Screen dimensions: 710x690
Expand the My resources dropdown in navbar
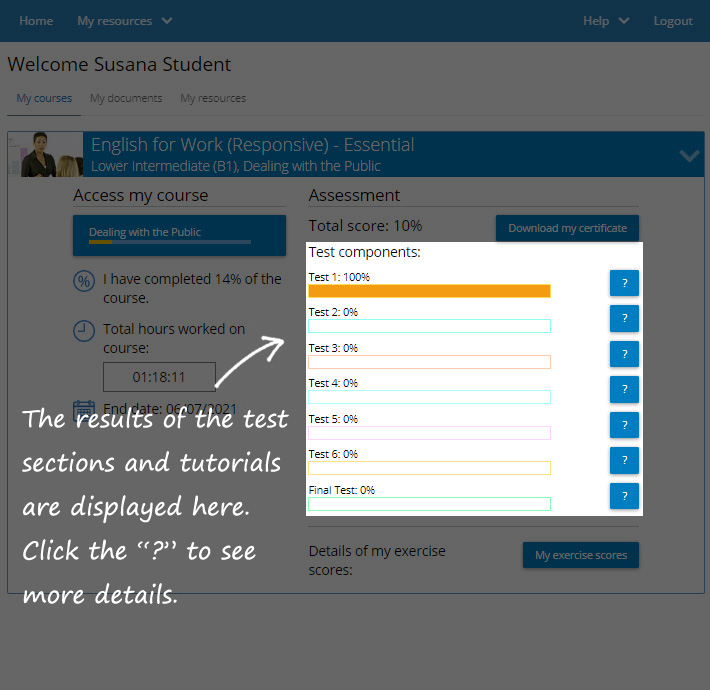coord(125,21)
